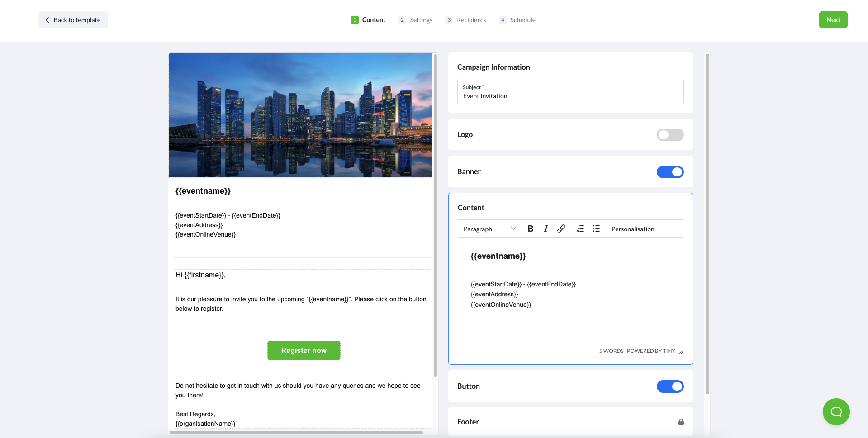
Task: Create a bulleted list in the editor
Action: pyautogui.click(x=596, y=229)
